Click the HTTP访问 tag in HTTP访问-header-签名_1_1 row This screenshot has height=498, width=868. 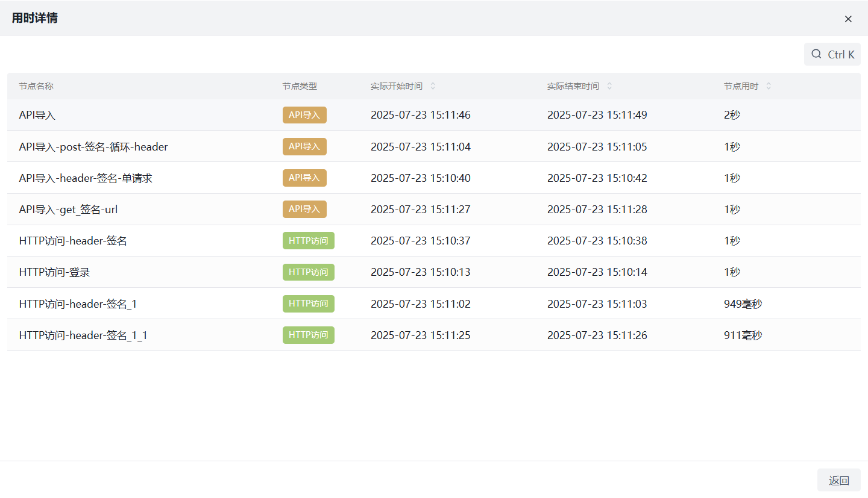[x=309, y=335]
